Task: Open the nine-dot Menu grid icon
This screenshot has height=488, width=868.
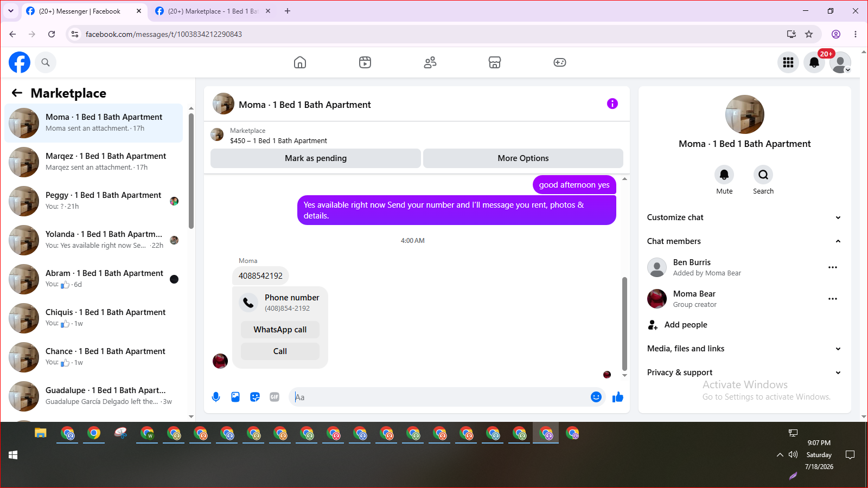Action: [788, 62]
